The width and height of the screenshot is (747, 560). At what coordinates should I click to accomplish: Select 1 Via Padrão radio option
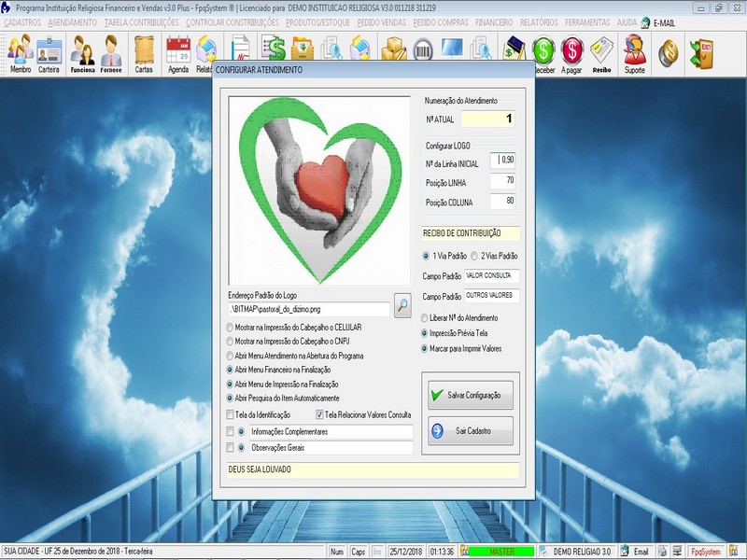coord(426,256)
